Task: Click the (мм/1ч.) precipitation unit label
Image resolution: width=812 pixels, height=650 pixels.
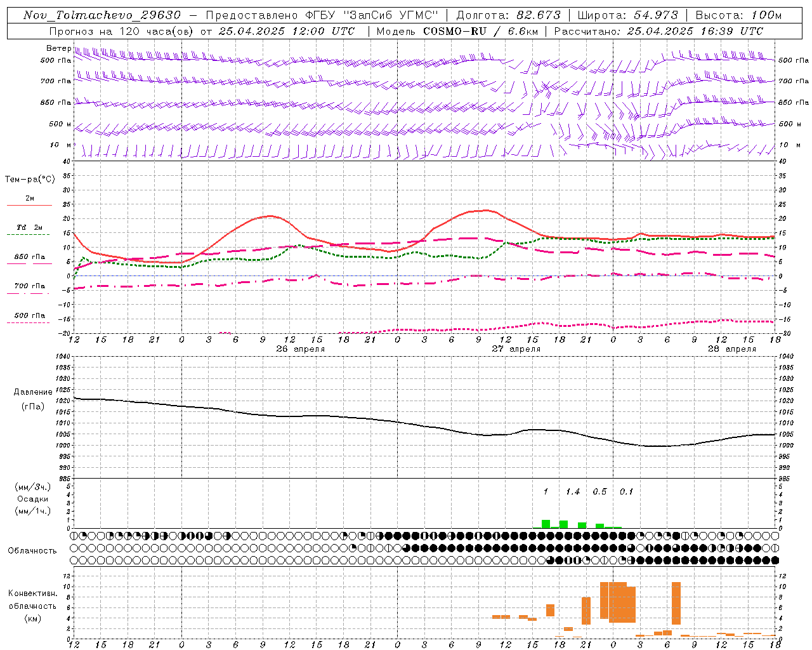Action: 33,511
